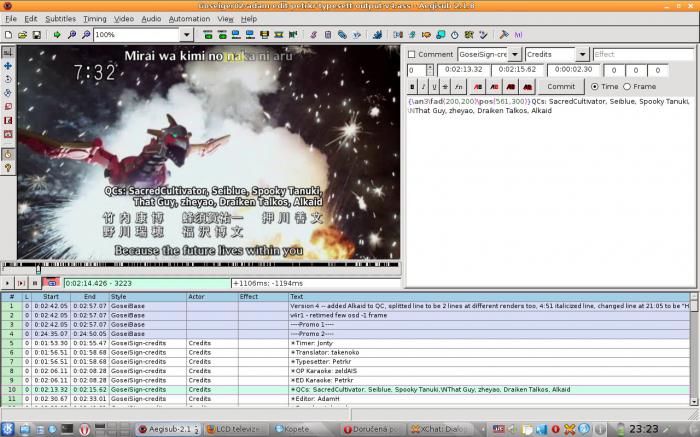Click the Styles Manager toolbar icon

tap(313, 35)
